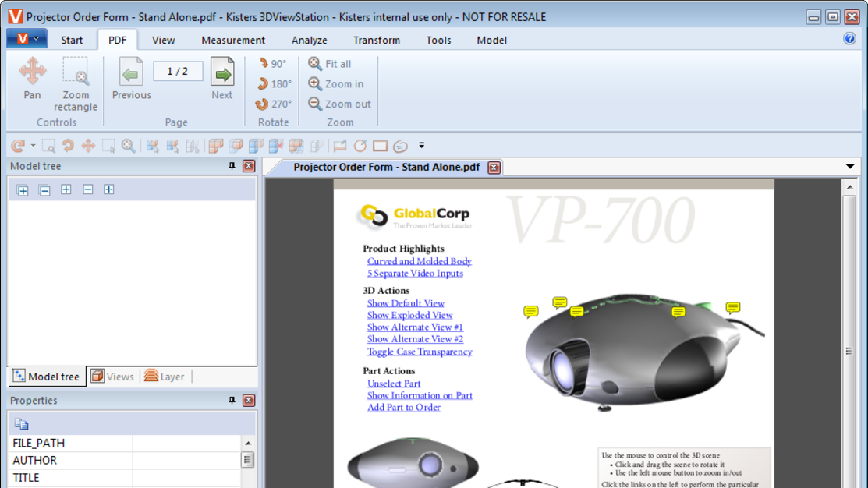Select the pan arrows icon in quick toolbar
The image size is (868, 488).
pyautogui.click(x=88, y=146)
